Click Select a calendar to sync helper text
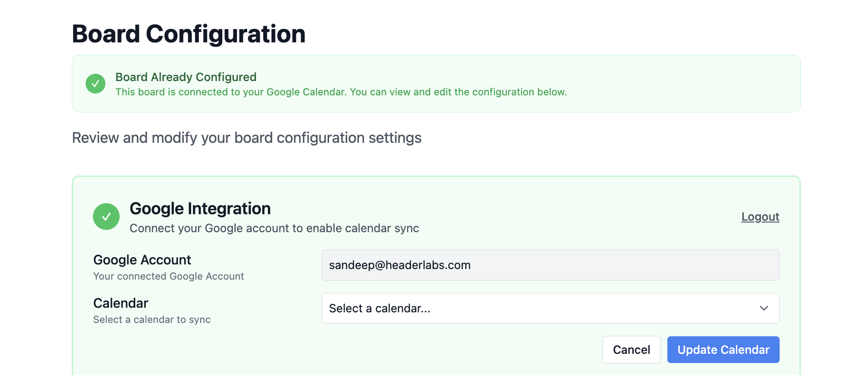This screenshot has width=868, height=375. (152, 319)
